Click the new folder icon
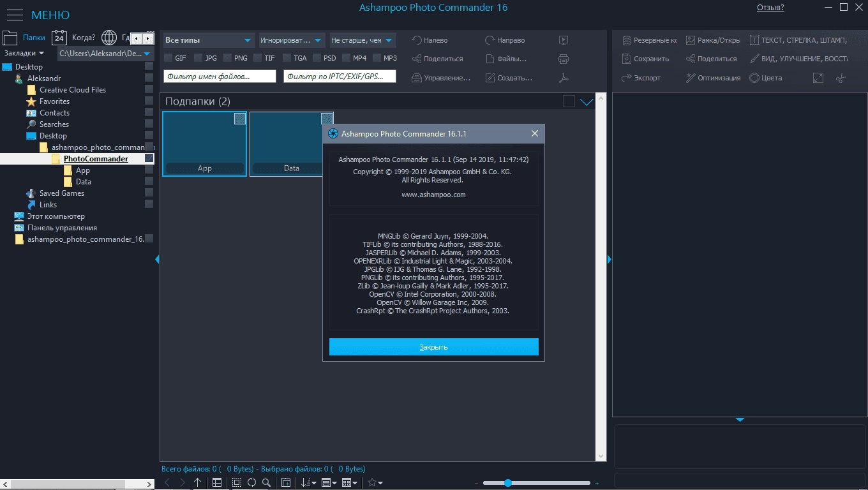Image resolution: width=868 pixels, height=490 pixels. coord(286,483)
